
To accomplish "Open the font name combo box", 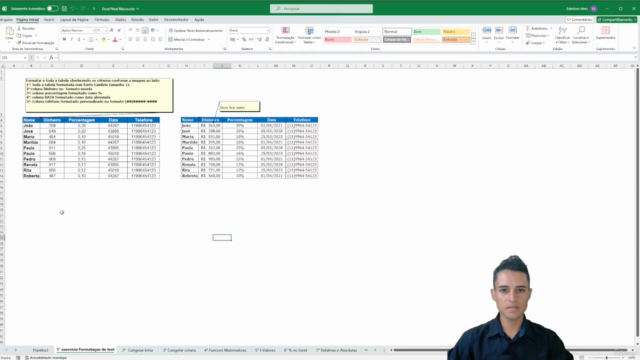I will click(78, 31).
